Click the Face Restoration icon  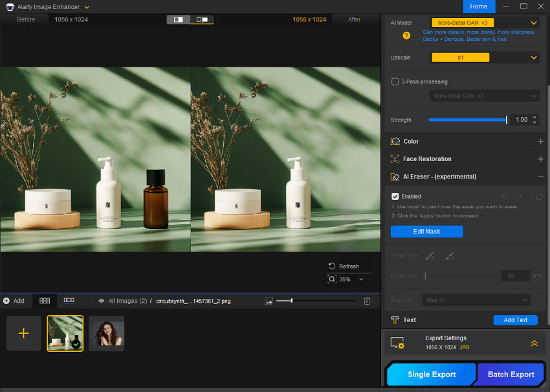[x=395, y=158]
